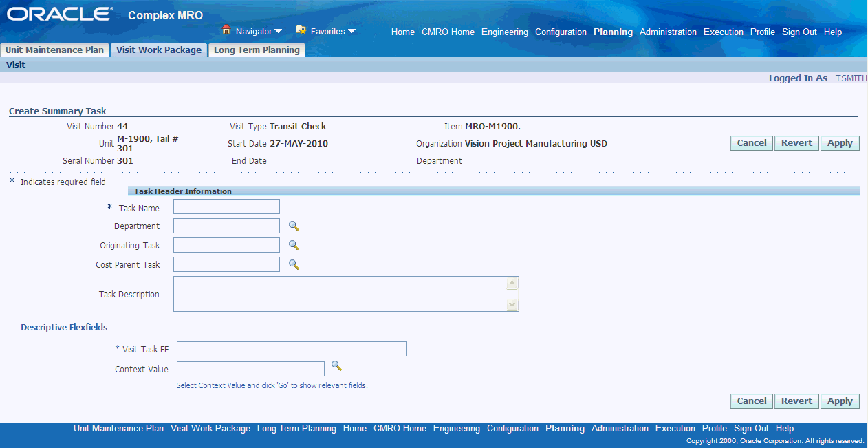This screenshot has height=448, width=868.
Task: Open Administration in the top menu
Action: [668, 32]
